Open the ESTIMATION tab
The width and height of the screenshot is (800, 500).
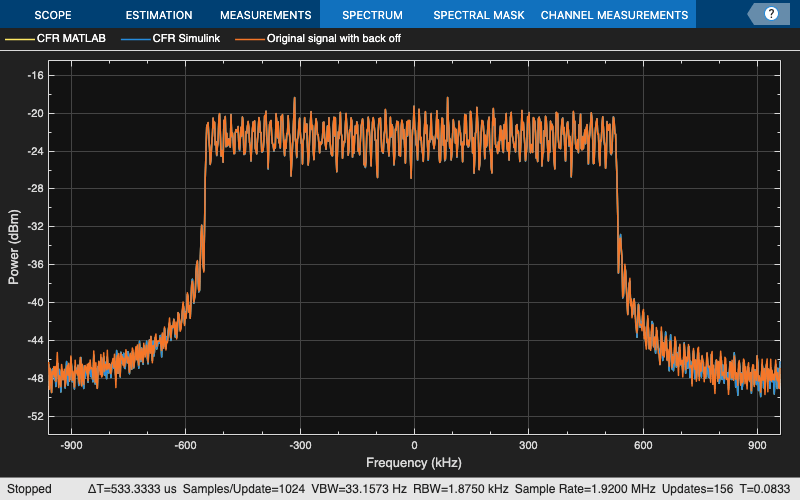coord(159,15)
